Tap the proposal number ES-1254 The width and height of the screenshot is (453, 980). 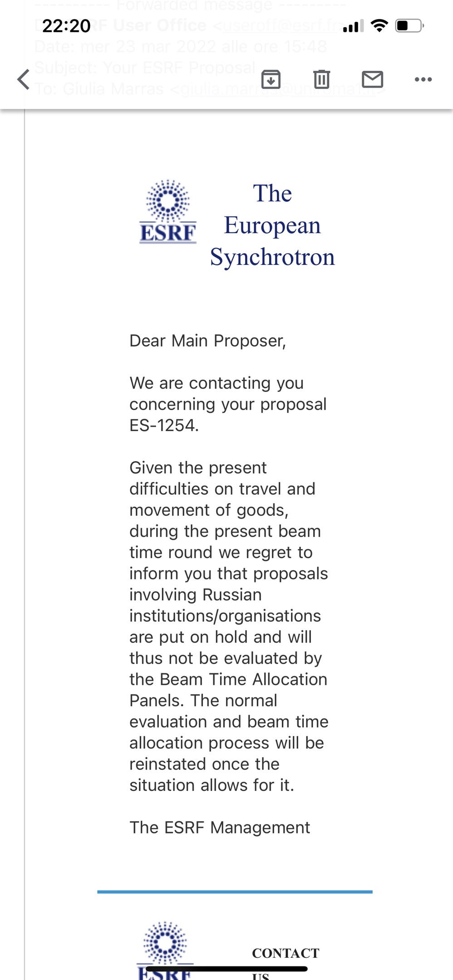tap(163, 426)
